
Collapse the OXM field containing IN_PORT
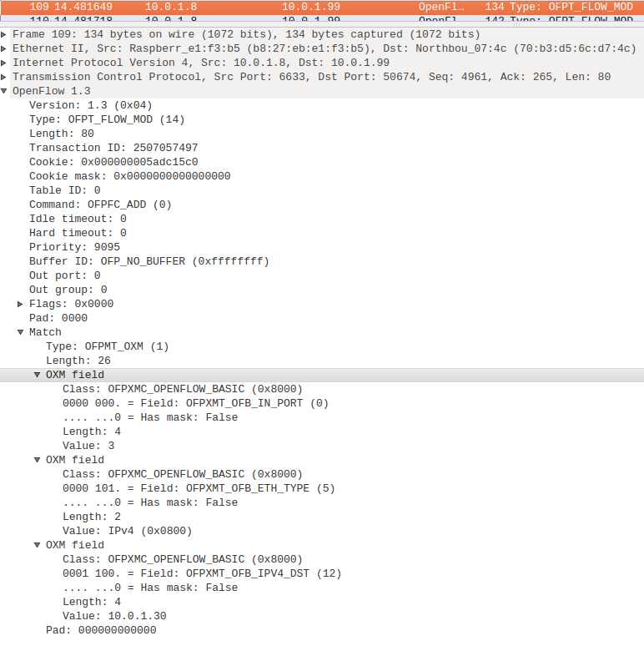coord(38,375)
